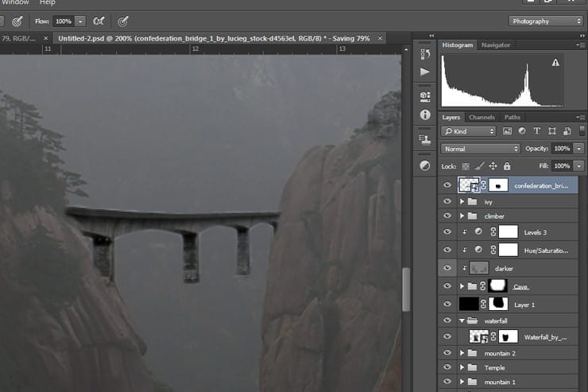Open the Info panel icon
This screenshot has width=588, height=392.
(424, 114)
